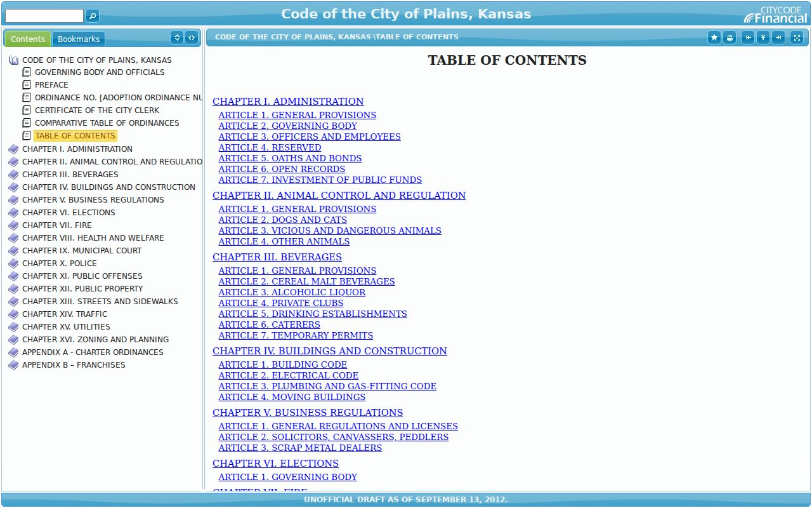This screenshot has height=508, width=812.
Task: Switch to the Bookmarks tab
Action: (x=79, y=39)
